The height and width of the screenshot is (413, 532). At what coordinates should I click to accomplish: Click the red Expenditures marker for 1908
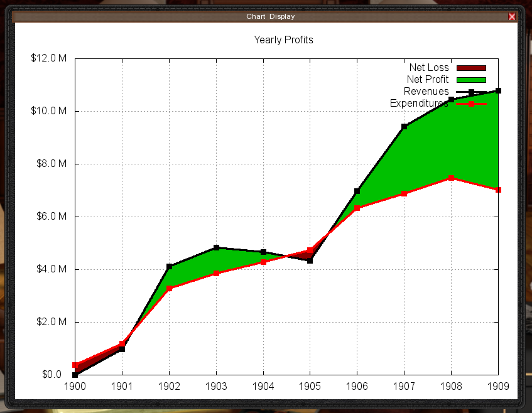coord(451,178)
